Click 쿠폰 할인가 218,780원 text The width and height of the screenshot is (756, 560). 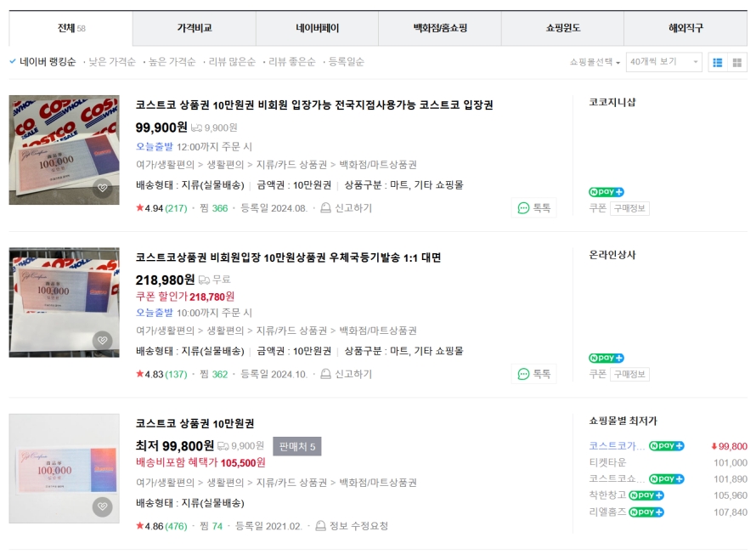click(x=185, y=297)
